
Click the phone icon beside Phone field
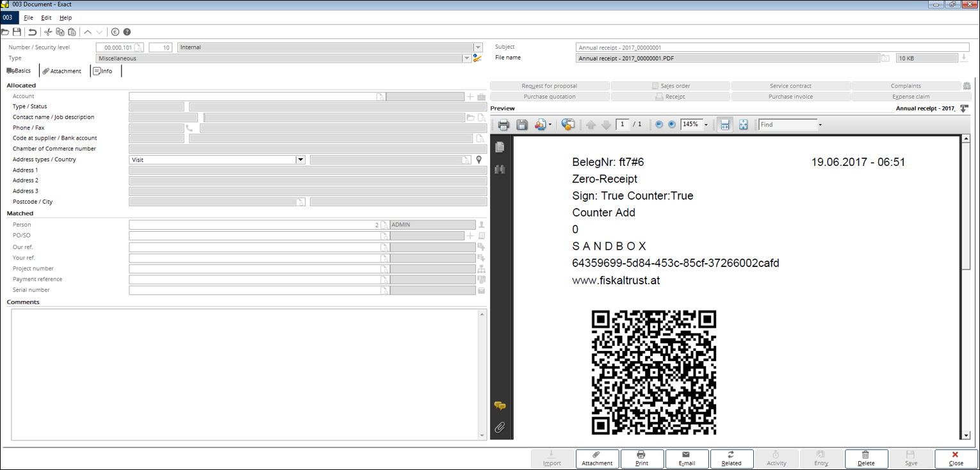189,128
